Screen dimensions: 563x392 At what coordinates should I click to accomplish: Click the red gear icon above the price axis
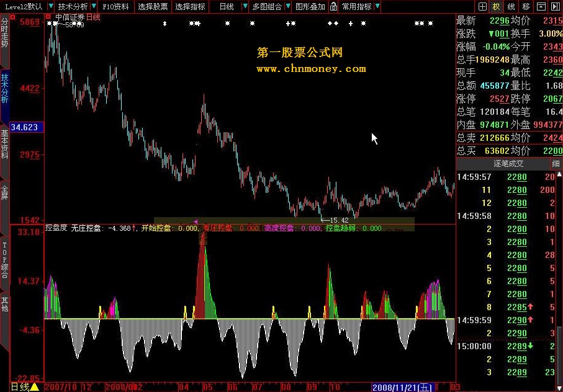13,17
